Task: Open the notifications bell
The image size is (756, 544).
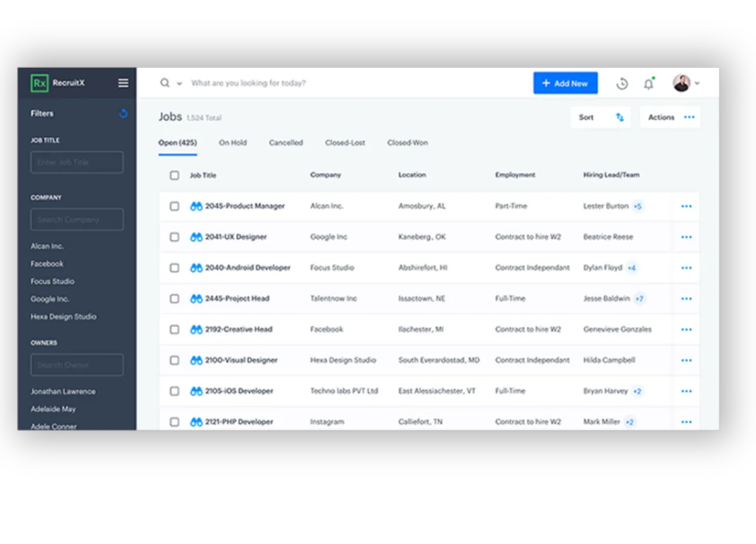Action: pos(649,83)
